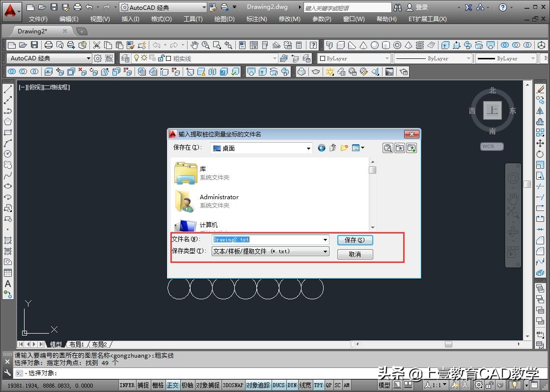
Task: Open the QuickCalc calculator icon
Action: tap(299, 45)
